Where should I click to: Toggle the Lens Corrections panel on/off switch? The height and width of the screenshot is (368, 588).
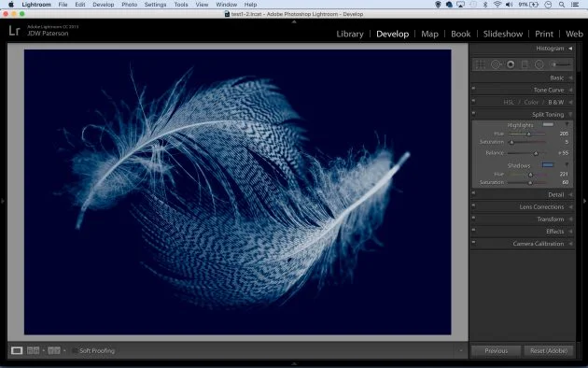[x=473, y=205]
